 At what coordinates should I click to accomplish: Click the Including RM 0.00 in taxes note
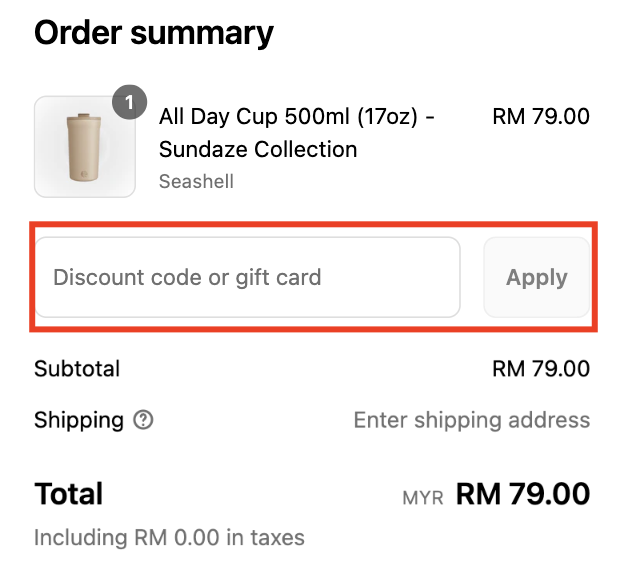[x=169, y=537]
